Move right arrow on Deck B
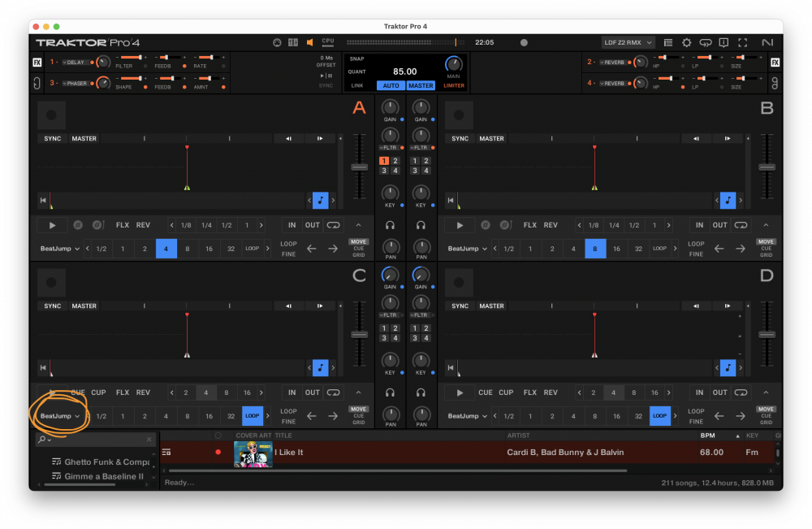The image size is (812, 529). [x=741, y=249]
